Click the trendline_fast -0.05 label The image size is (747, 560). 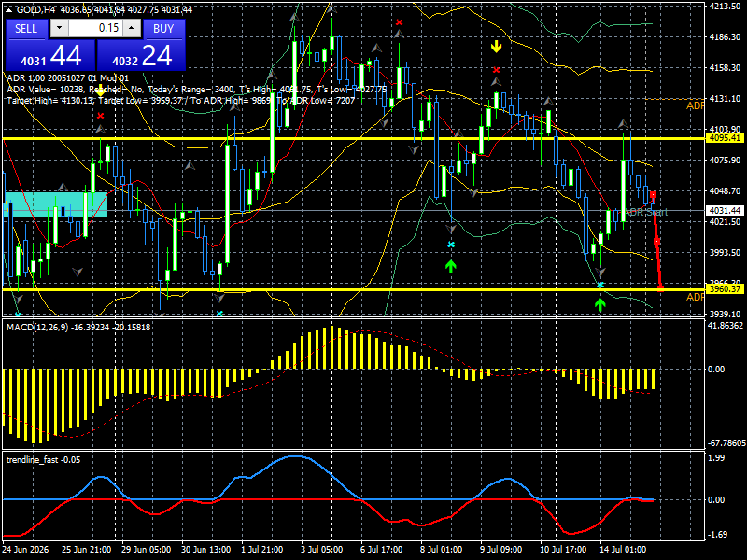pos(43,460)
